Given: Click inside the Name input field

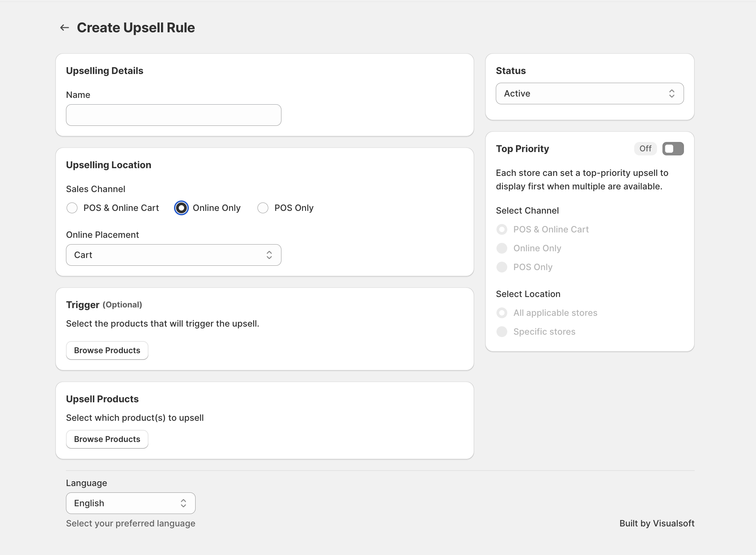Looking at the screenshot, I should click(173, 115).
